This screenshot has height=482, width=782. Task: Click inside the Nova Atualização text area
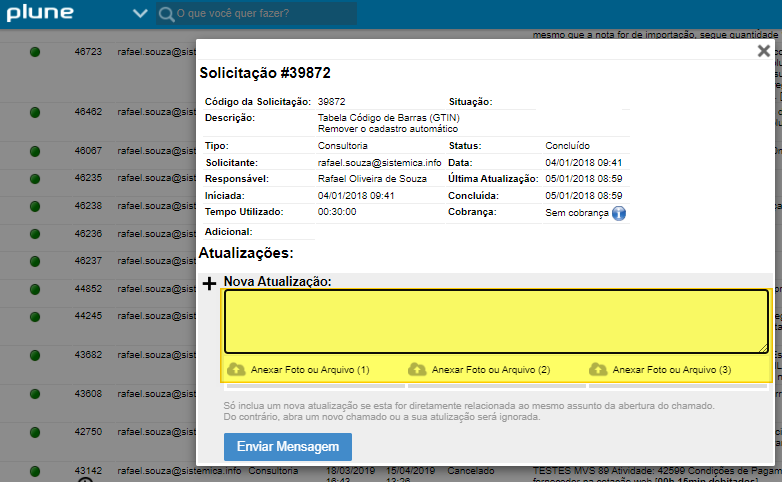point(496,321)
